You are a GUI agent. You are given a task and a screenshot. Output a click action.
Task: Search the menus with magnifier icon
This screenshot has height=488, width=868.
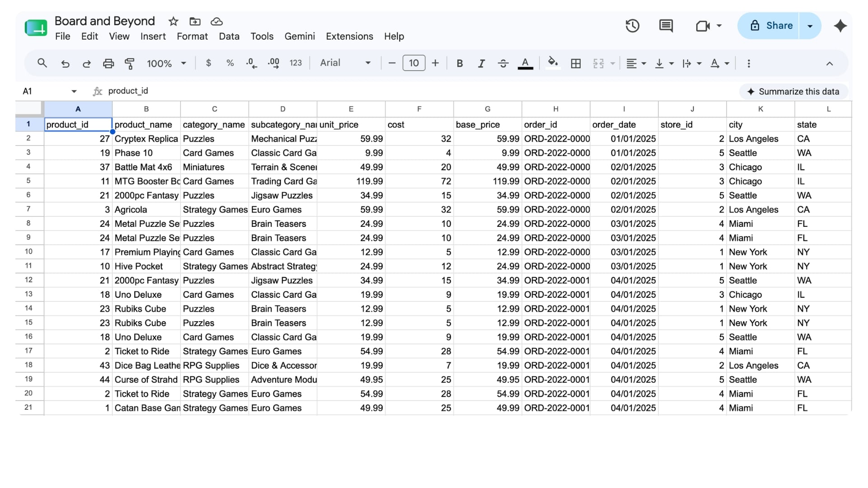tap(42, 63)
